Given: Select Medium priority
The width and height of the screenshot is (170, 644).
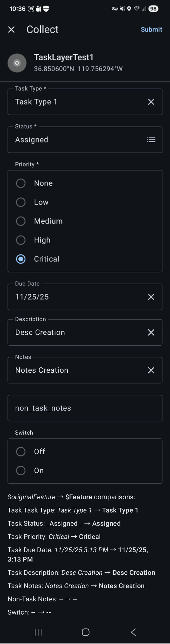Looking at the screenshot, I should coord(21,221).
